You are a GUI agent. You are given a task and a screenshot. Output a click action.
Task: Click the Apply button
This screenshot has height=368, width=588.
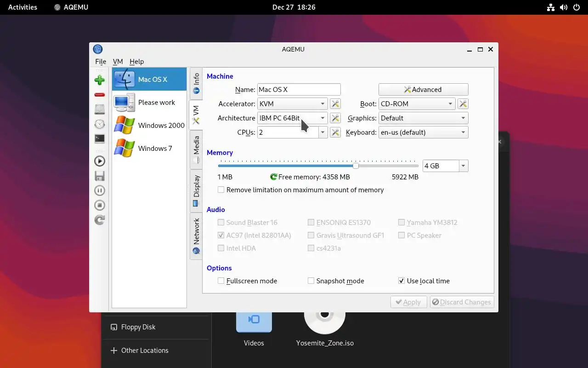[408, 302]
